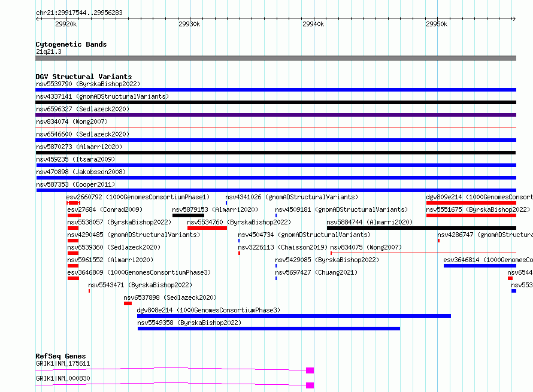Viewport: 533px width, 392px height.
Task: Select nsv834074 Wong2007 label
Action: [72, 121]
